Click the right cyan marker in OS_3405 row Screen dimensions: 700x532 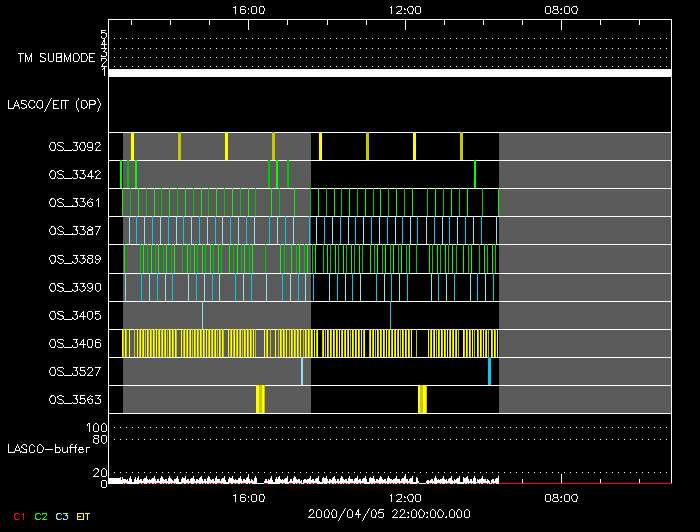click(x=390, y=315)
